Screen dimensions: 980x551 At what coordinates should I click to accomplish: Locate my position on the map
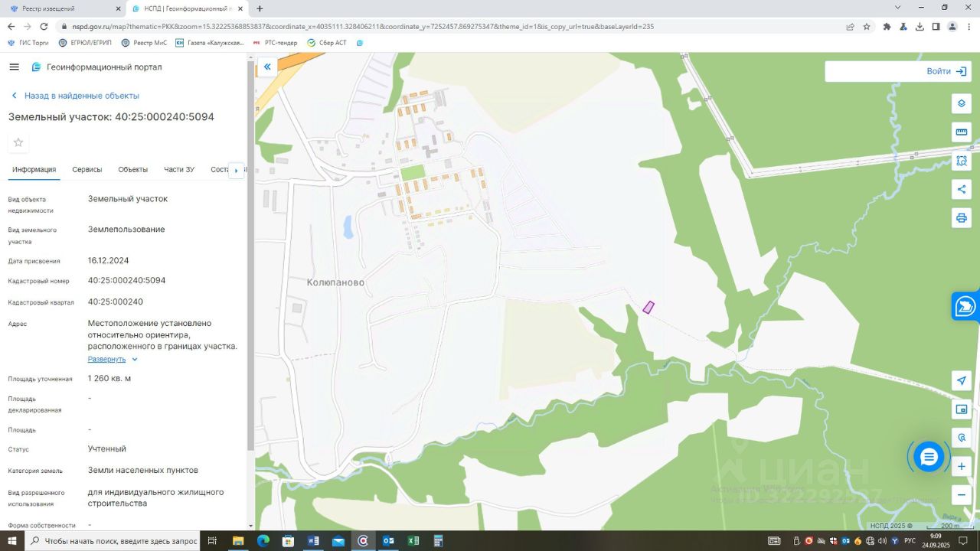(962, 381)
